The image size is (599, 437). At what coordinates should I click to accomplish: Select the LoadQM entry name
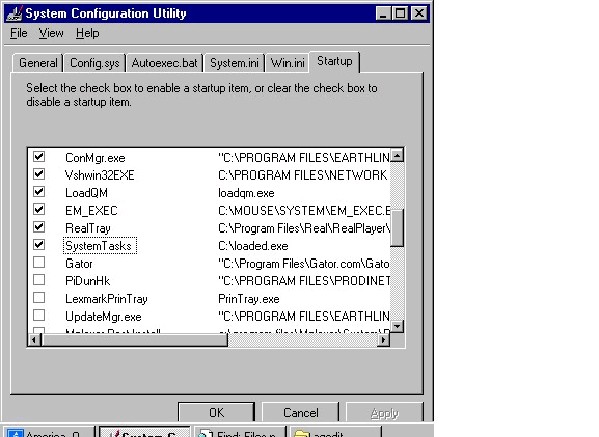pyautogui.click(x=86, y=193)
